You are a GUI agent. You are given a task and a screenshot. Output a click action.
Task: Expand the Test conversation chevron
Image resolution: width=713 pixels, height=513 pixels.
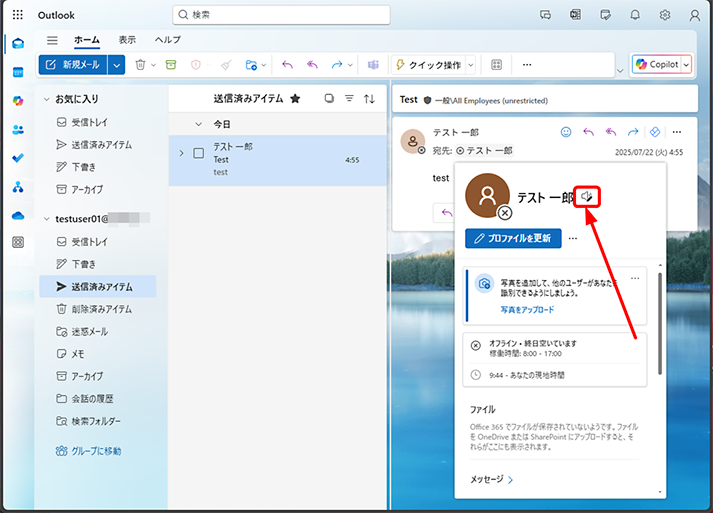click(x=181, y=153)
